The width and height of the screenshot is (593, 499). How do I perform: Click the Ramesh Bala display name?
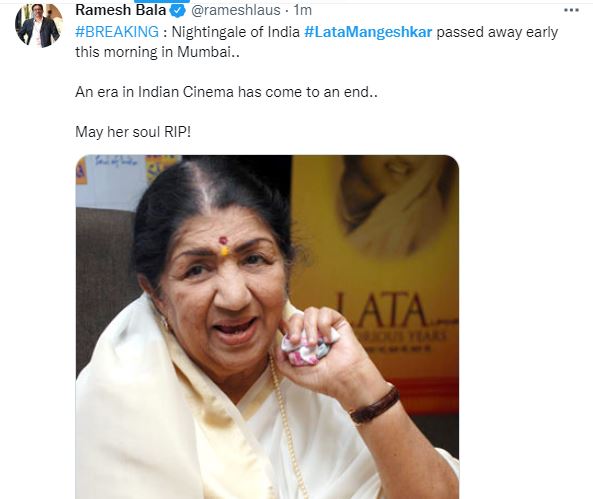(121, 10)
